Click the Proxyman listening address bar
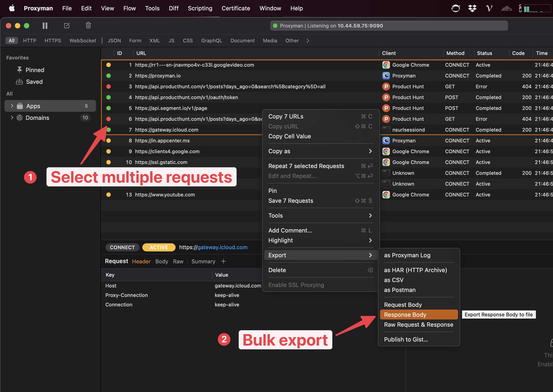553x392 pixels. 389,26
